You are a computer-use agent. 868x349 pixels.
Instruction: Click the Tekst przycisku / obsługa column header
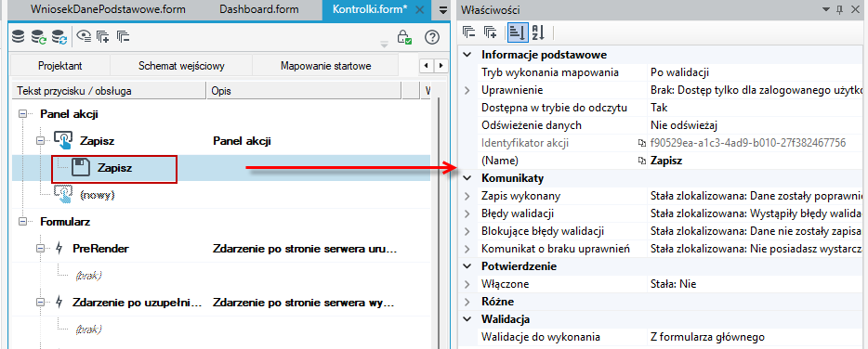click(x=109, y=90)
